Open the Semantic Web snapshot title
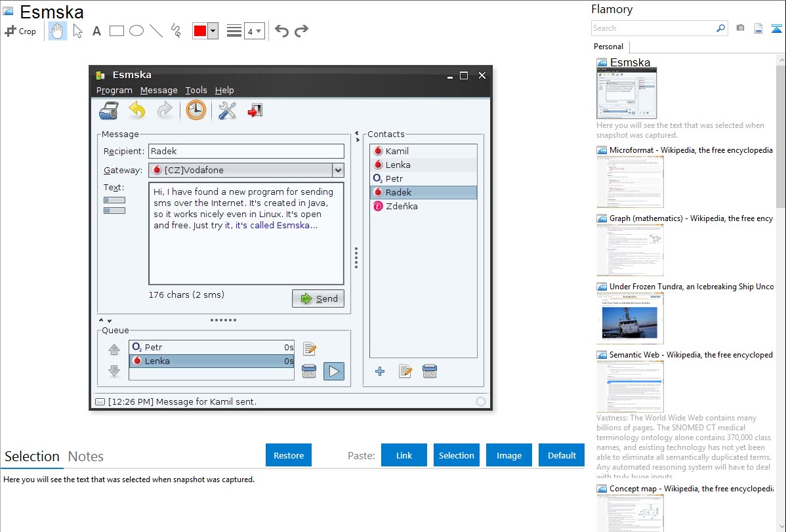Image resolution: width=786 pixels, height=532 pixels. 691,355
